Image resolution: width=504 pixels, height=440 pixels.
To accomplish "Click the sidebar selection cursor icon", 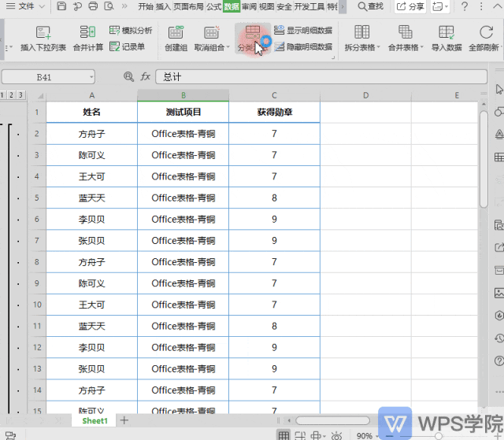I will [499, 90].
